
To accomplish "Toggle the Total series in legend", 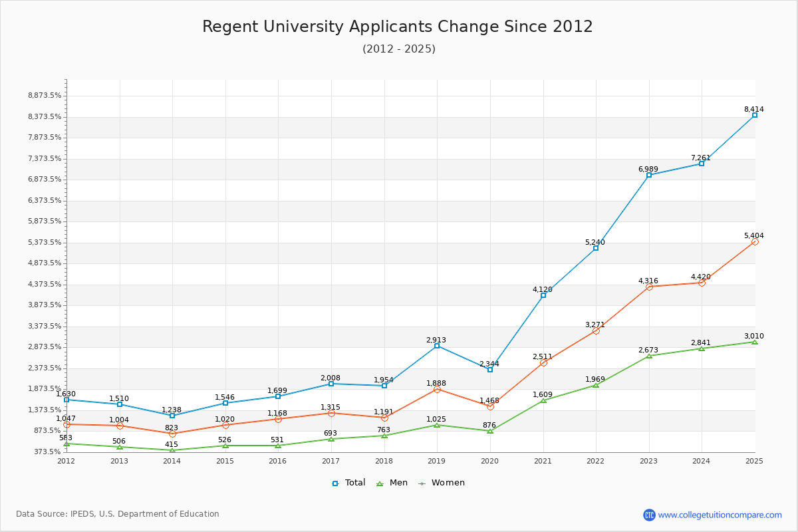I will (x=348, y=483).
